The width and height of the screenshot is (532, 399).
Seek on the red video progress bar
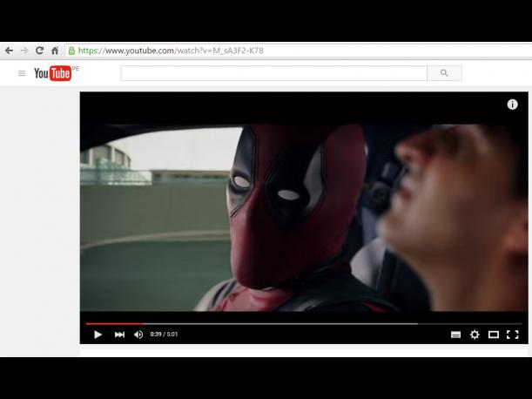coord(304,323)
